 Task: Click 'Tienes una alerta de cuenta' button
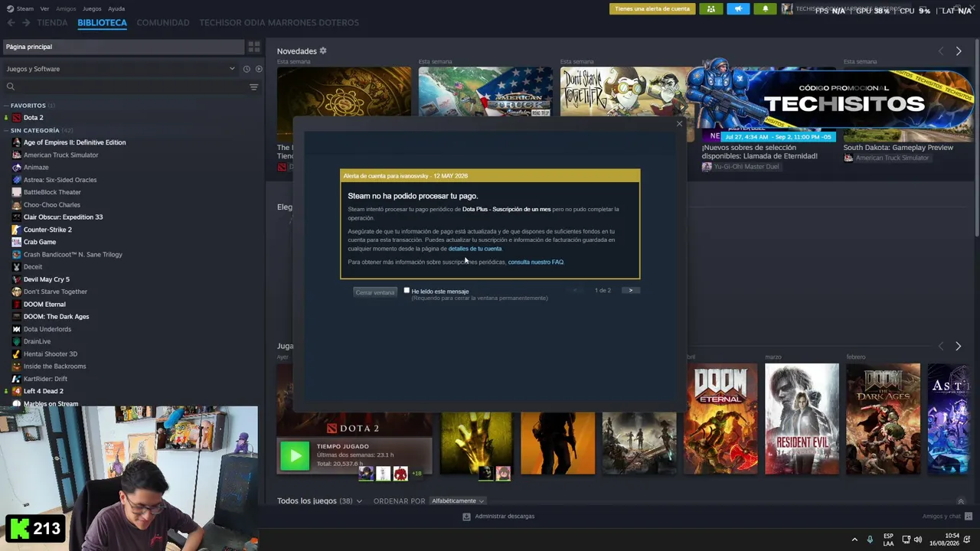pyautogui.click(x=652, y=9)
